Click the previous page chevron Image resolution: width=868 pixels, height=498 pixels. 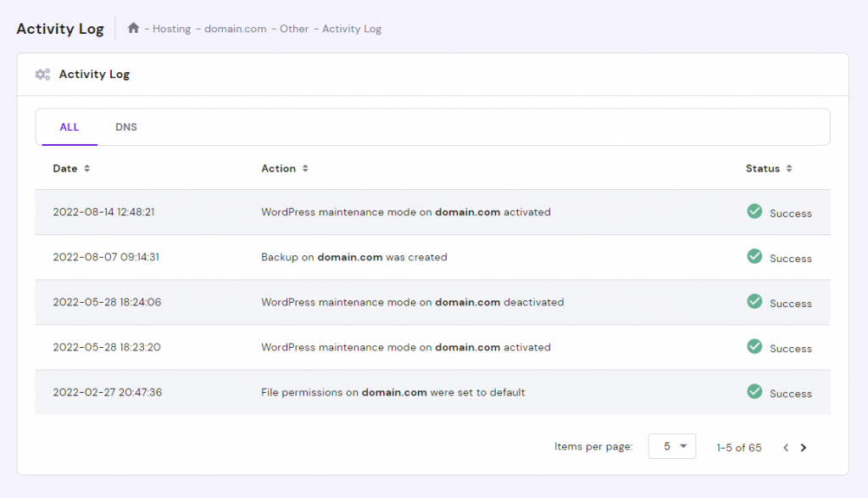click(786, 447)
